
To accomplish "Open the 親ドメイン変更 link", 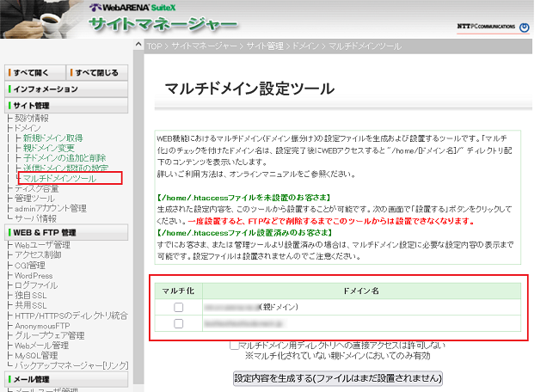I will (x=49, y=148).
